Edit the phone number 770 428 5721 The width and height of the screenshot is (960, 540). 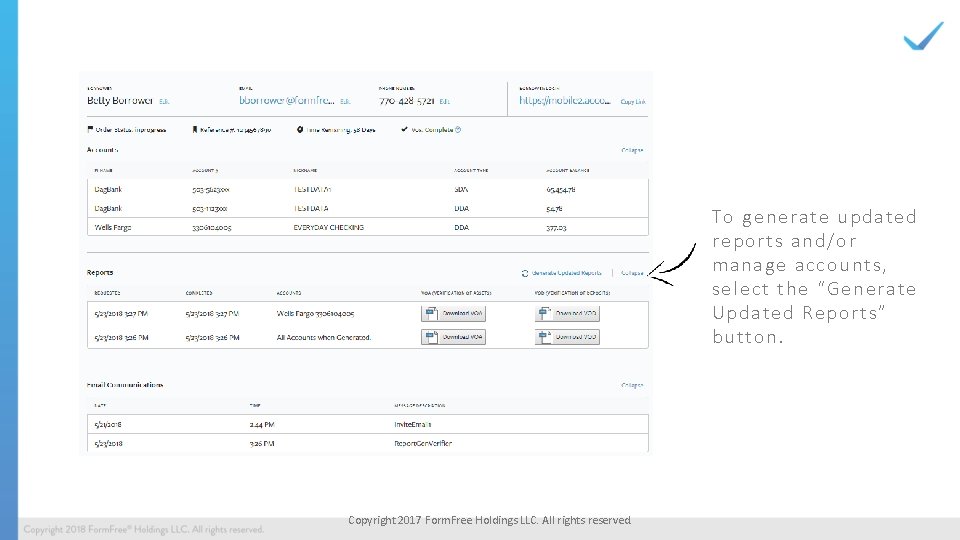coord(444,102)
